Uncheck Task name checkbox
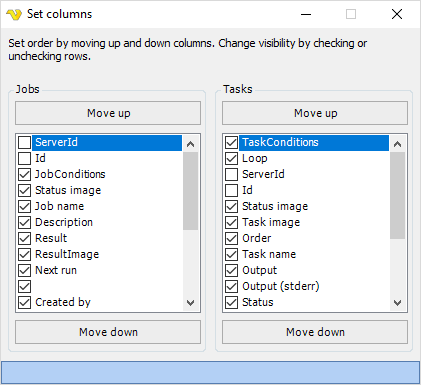 (x=231, y=254)
